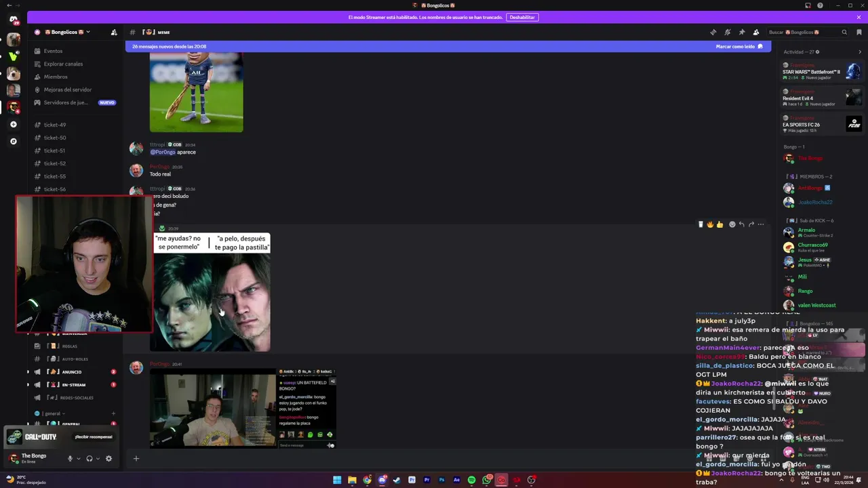868x488 pixels.
Task: Open the Discover servers compass icon
Action: coord(14,141)
